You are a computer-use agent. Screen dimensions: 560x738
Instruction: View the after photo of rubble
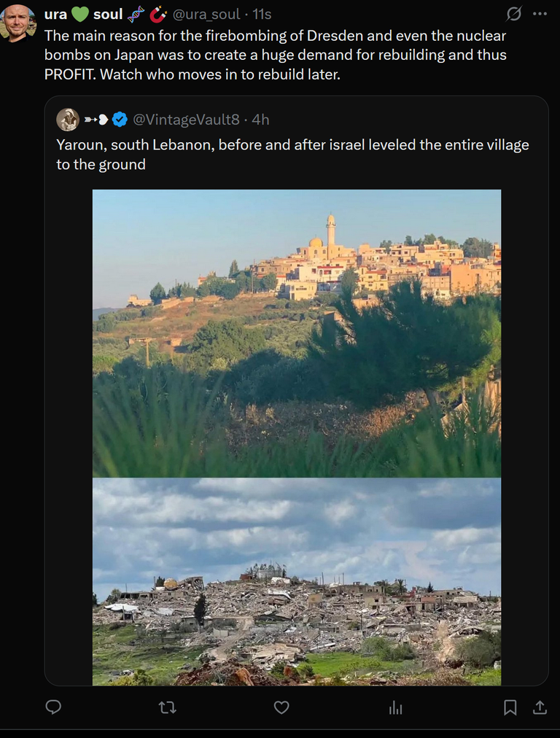297,582
